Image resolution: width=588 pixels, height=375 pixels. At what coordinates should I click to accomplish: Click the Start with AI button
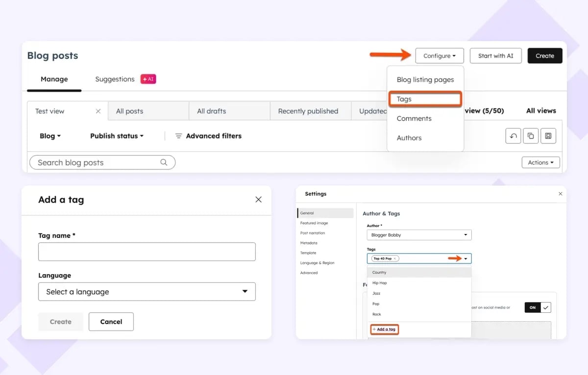pos(495,55)
